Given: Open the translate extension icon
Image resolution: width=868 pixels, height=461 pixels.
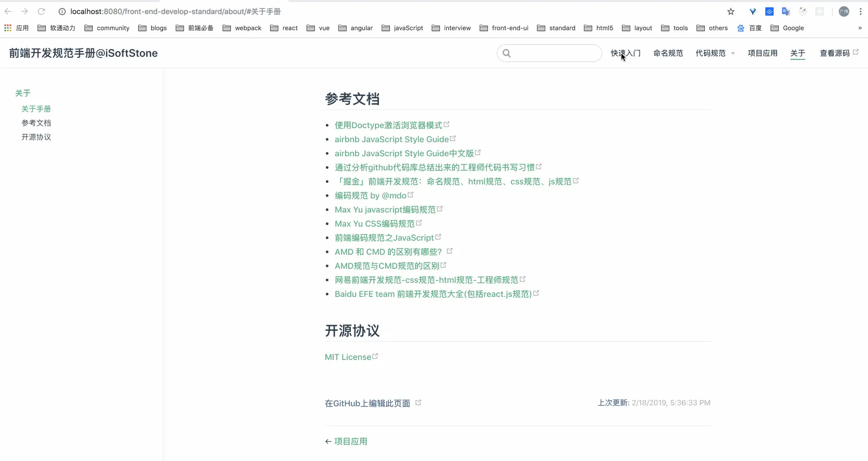Looking at the screenshot, I should [786, 11].
